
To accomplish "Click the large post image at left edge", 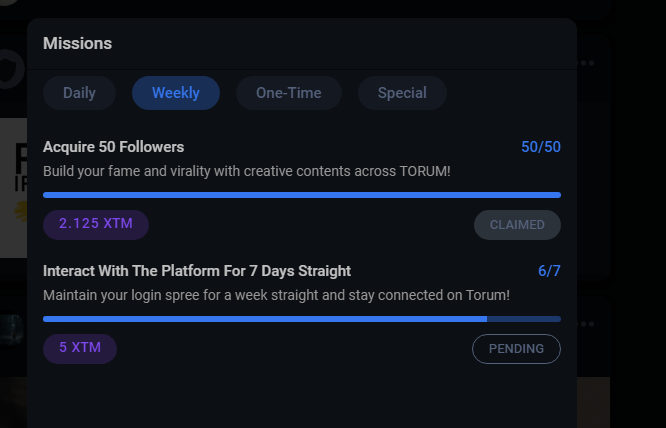I will pyautogui.click(x=14, y=188).
